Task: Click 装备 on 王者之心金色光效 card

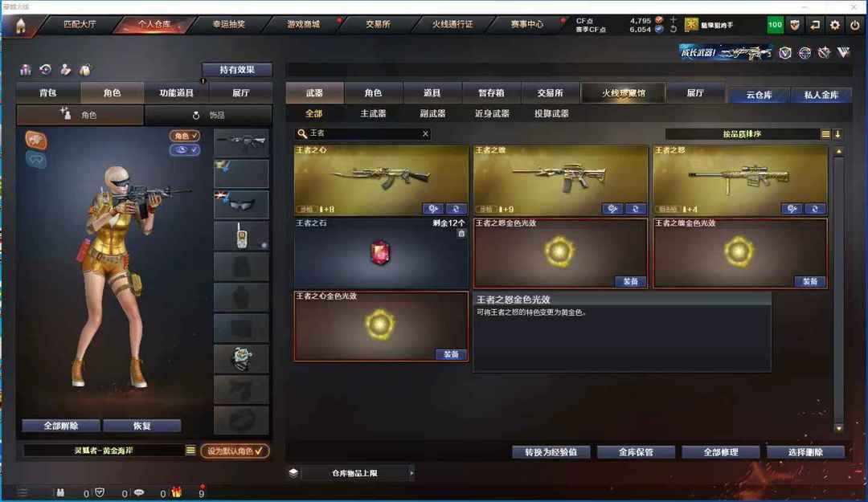Action: (x=451, y=354)
